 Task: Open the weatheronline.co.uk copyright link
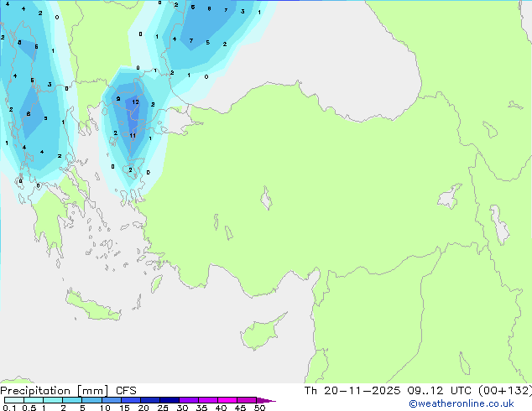tap(461, 403)
